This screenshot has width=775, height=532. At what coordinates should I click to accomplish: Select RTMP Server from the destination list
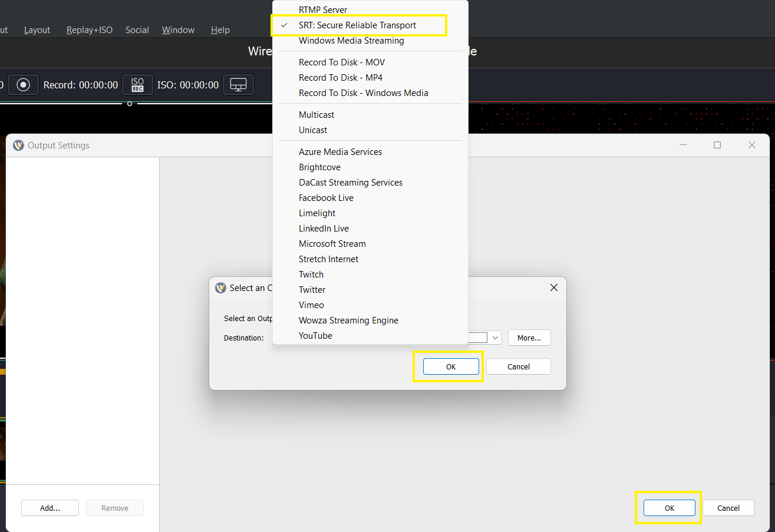point(370,10)
